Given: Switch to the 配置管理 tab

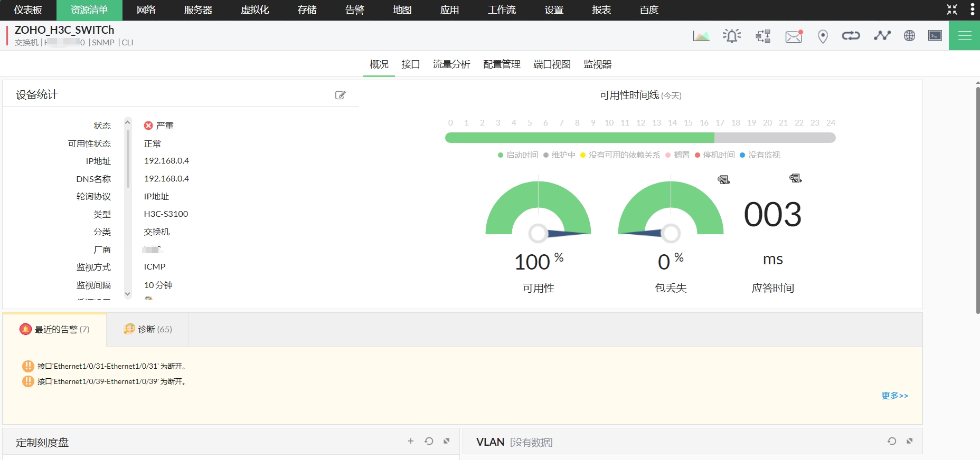Looking at the screenshot, I should (x=502, y=64).
